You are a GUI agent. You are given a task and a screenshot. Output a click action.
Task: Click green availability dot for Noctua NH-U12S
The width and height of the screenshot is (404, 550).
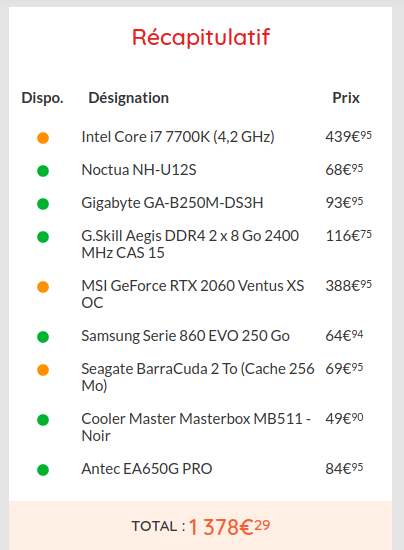[x=43, y=171]
